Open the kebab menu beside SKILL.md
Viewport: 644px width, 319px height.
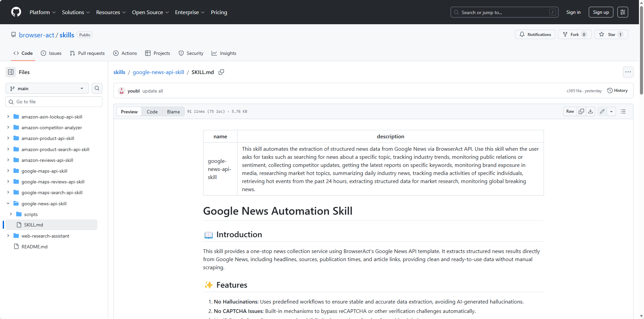[x=628, y=72]
